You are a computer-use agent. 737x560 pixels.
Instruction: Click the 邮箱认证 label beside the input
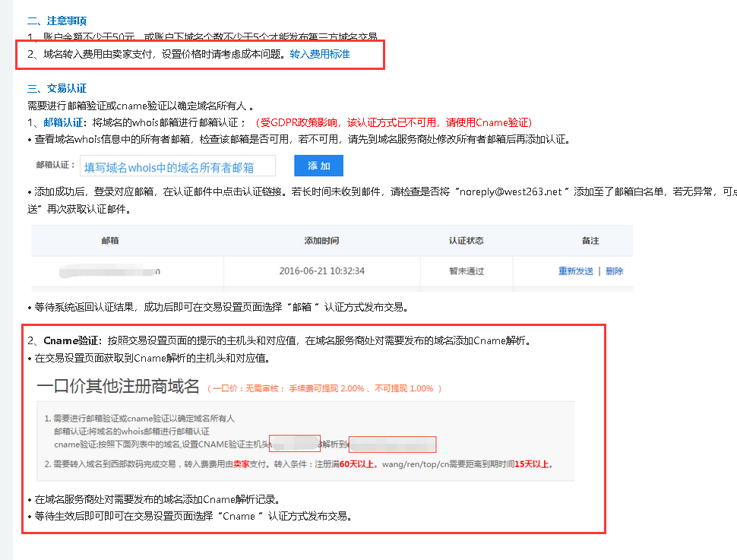tap(55, 165)
